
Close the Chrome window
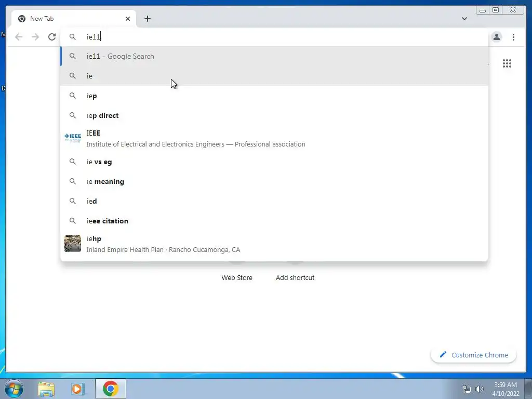[513, 10]
